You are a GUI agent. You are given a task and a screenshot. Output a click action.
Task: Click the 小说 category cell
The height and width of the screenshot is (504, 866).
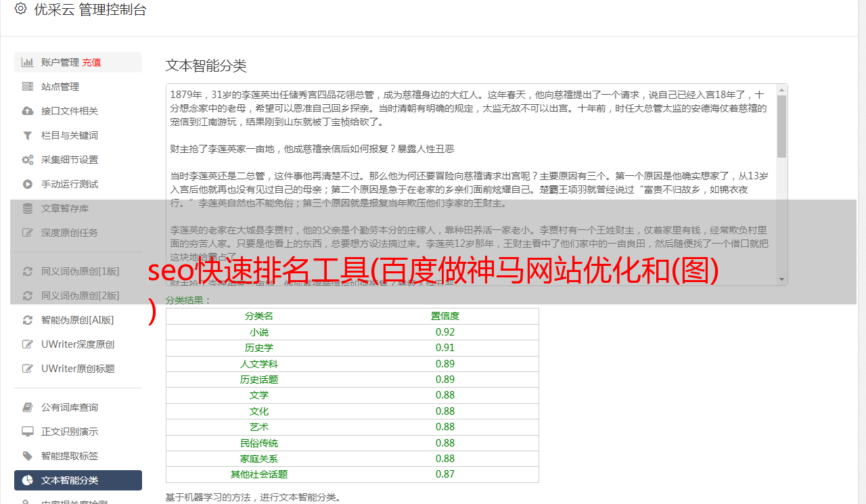click(259, 332)
